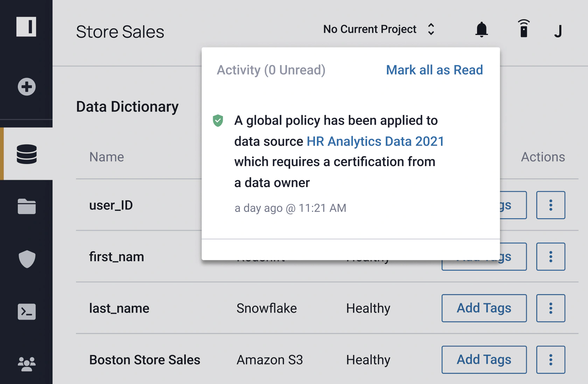Select the data sources database icon
The height and width of the screenshot is (384, 588).
tap(27, 154)
